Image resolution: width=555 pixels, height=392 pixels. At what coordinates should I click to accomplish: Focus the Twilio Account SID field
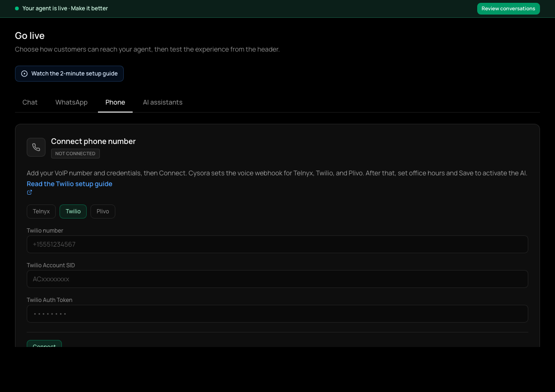(277, 279)
